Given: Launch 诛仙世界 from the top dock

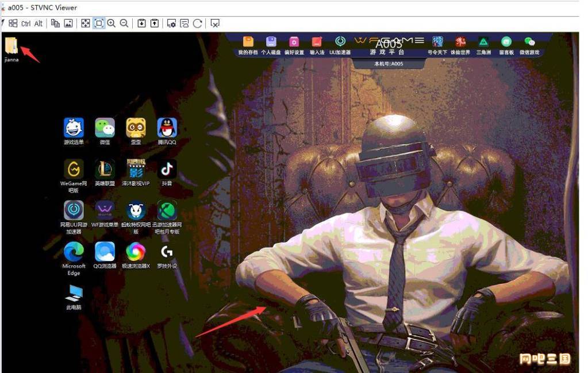Looking at the screenshot, I should pyautogui.click(x=460, y=46).
